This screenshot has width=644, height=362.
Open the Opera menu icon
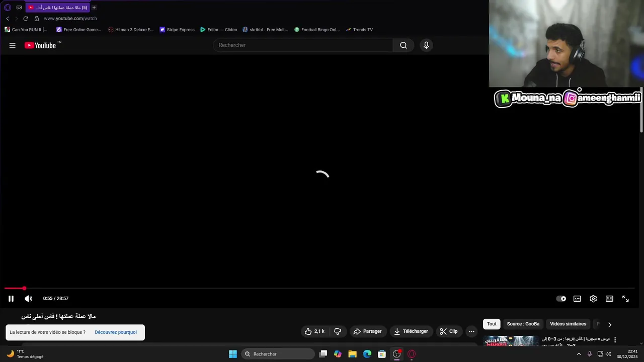[8, 8]
